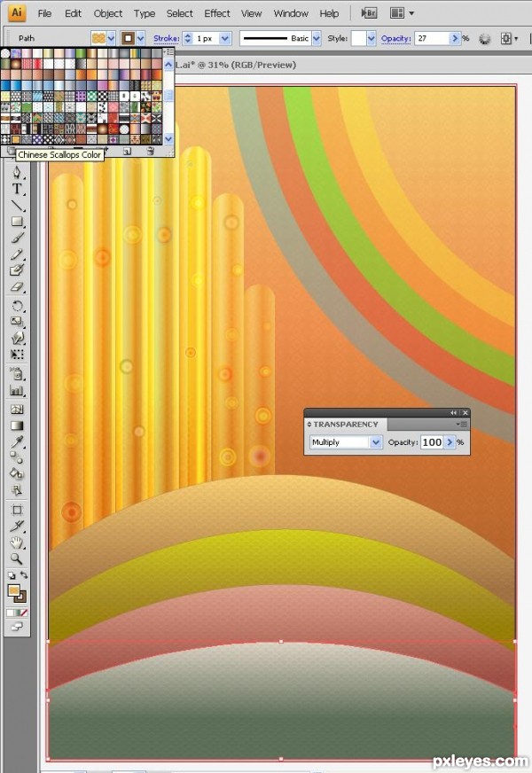Collapse the Transparency panel with double arrows
Image resolution: width=532 pixels, height=773 pixels.
[x=454, y=412]
